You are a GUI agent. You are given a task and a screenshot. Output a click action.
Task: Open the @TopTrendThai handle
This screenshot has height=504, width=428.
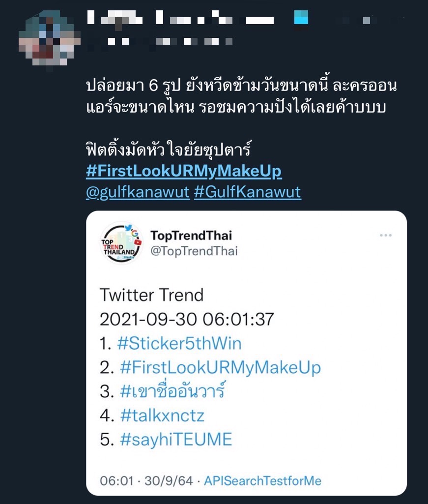[194, 251]
